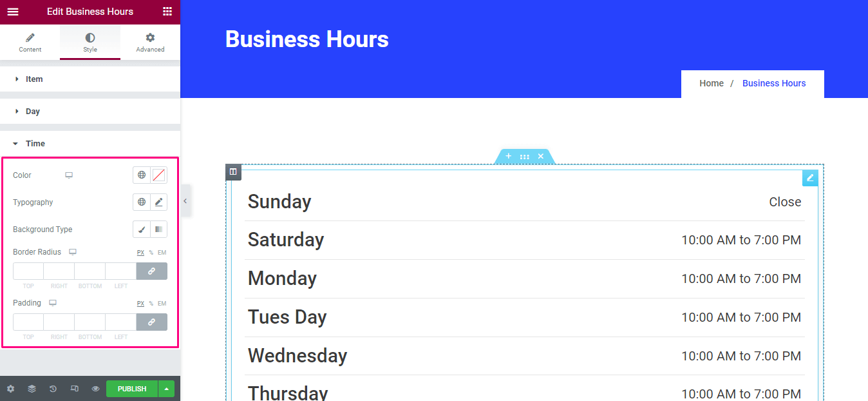Viewport: 868px width, 401px height.
Task: Switch to the Content tab
Action: pyautogui.click(x=30, y=43)
